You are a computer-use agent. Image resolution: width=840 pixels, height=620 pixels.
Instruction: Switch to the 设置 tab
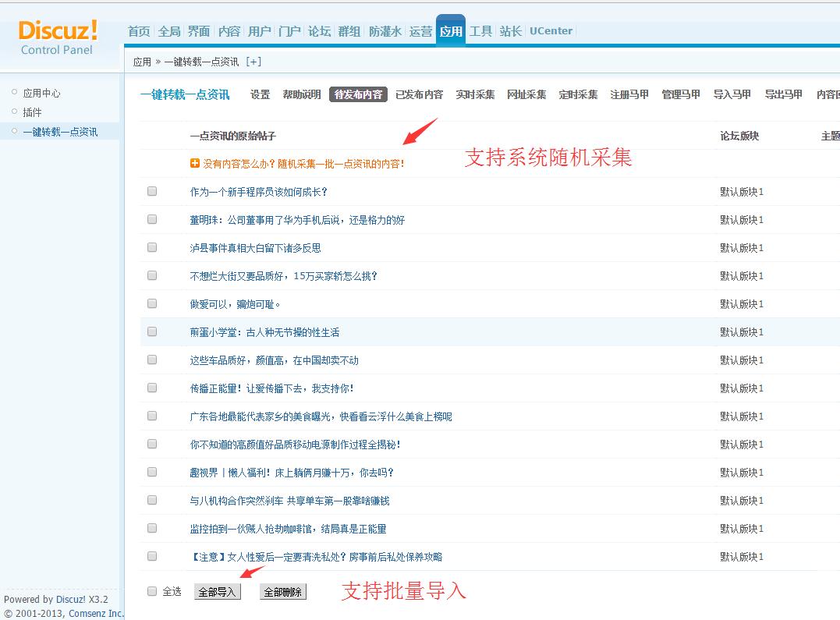click(x=261, y=94)
